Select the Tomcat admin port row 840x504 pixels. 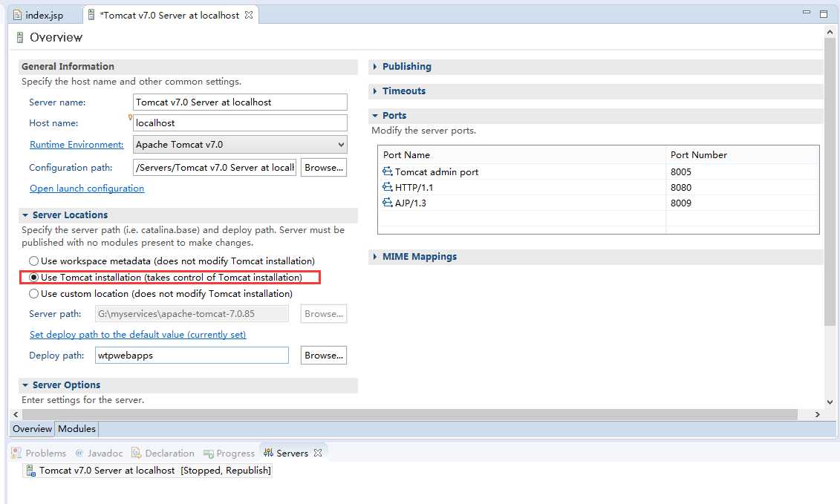(x=599, y=172)
